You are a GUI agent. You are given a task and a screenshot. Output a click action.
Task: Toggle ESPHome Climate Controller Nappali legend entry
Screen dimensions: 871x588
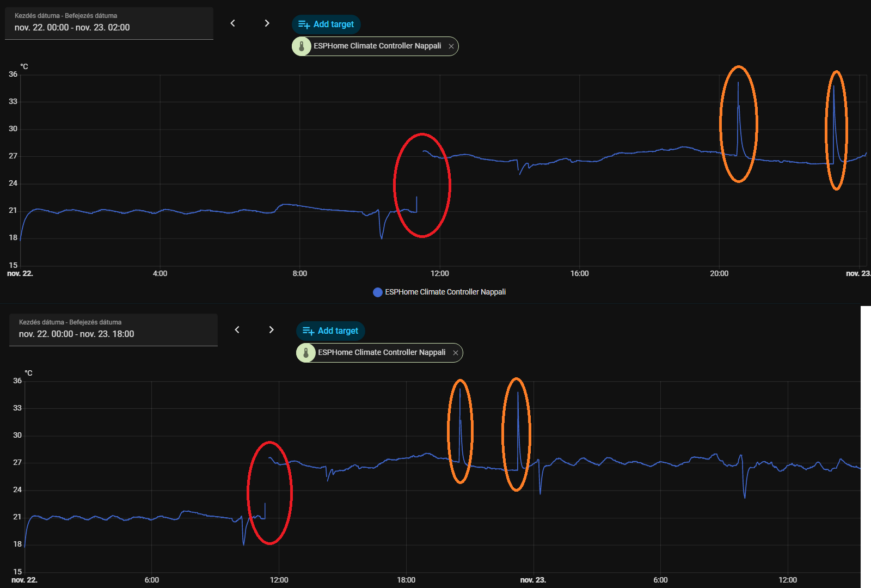439,292
